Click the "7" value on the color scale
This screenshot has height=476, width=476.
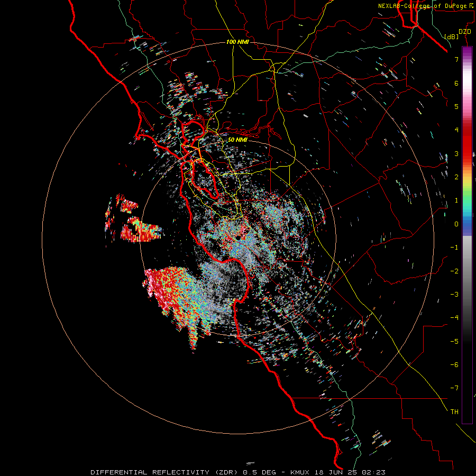click(456, 59)
